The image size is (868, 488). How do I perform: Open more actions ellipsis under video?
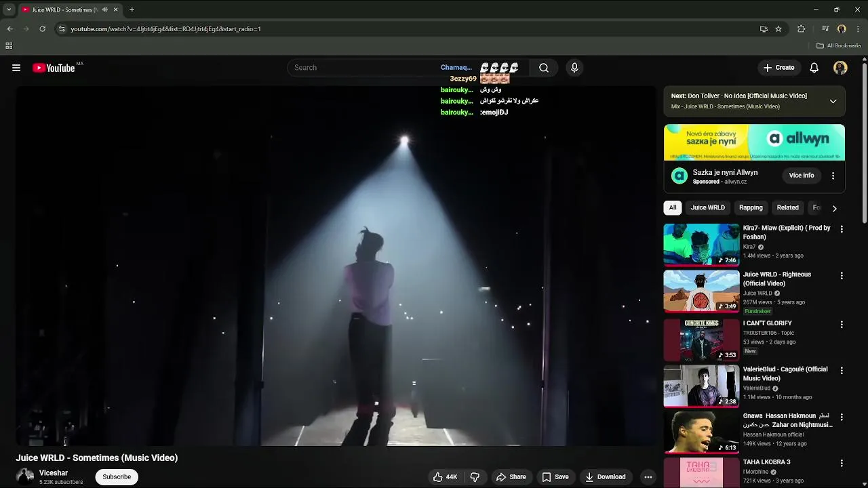648,477
